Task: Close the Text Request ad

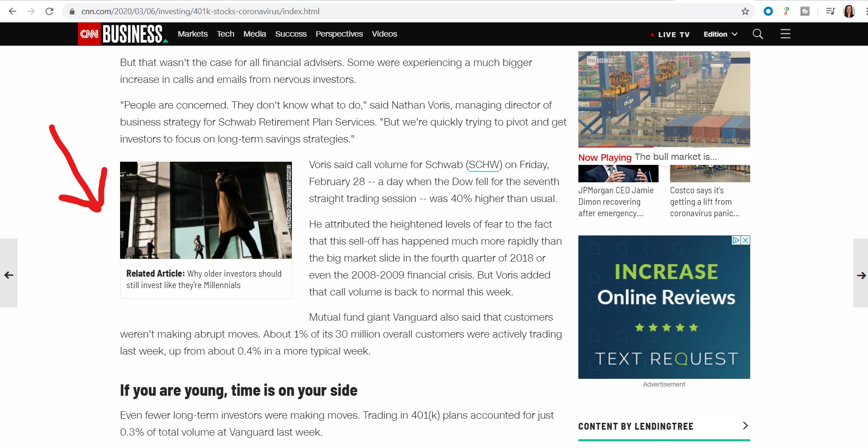Action: [746, 240]
